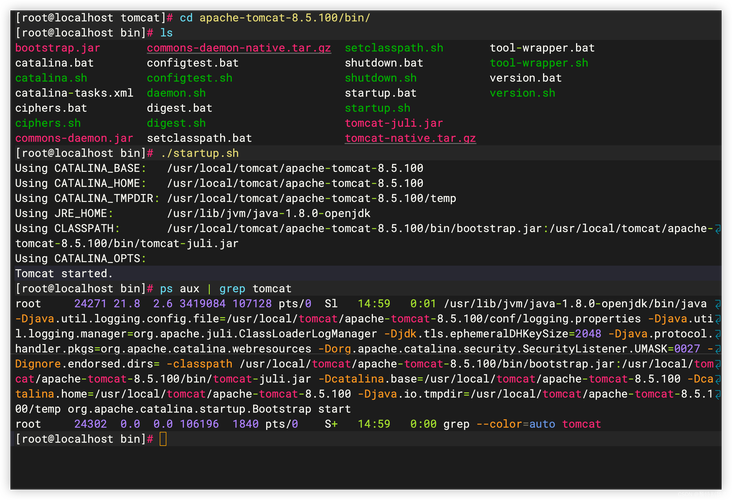
Task: Click the green shutdown.sh file in the listing
Action: 380,78
